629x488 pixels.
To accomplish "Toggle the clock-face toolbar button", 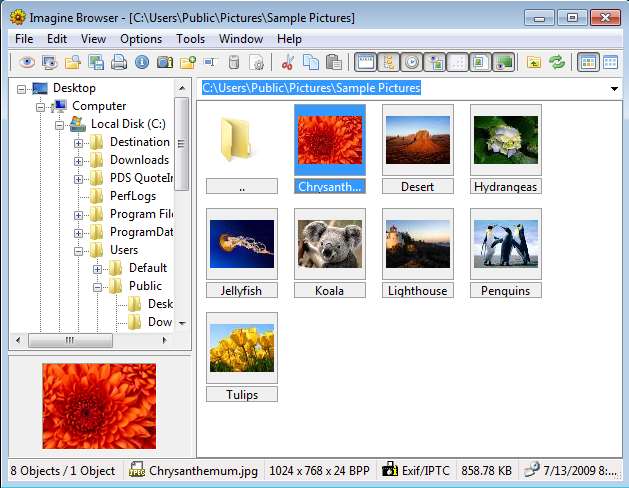I will [413, 62].
